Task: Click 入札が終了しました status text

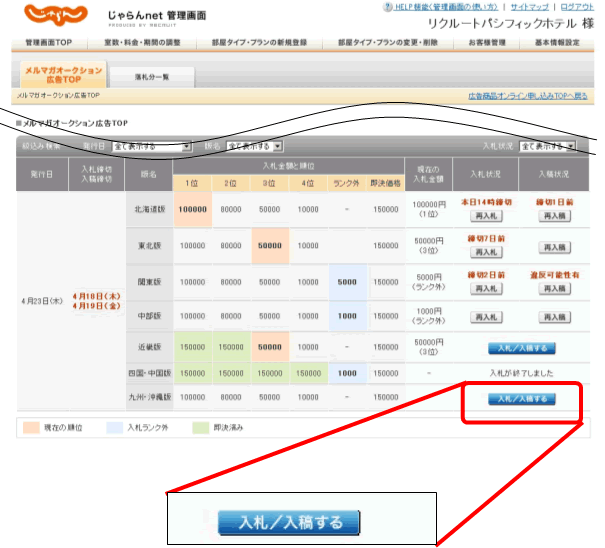Action: [x=522, y=373]
